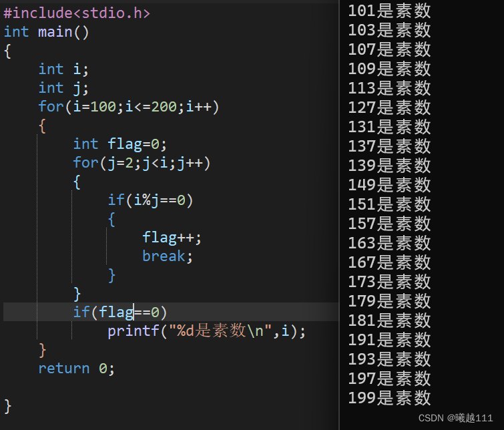The width and height of the screenshot is (504, 430).
Task: Click output line '151是素数'
Action: (x=389, y=204)
